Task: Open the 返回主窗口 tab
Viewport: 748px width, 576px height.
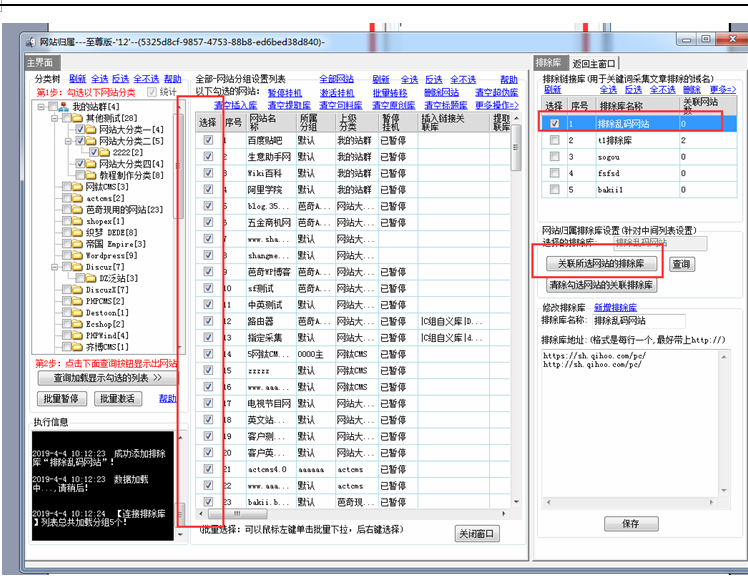Action: tap(593, 63)
